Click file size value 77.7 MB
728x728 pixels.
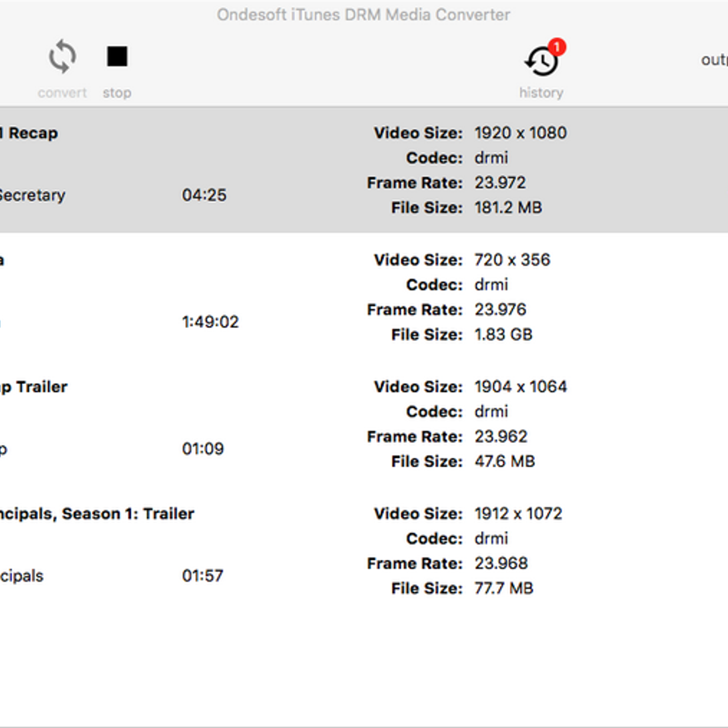[504, 589]
